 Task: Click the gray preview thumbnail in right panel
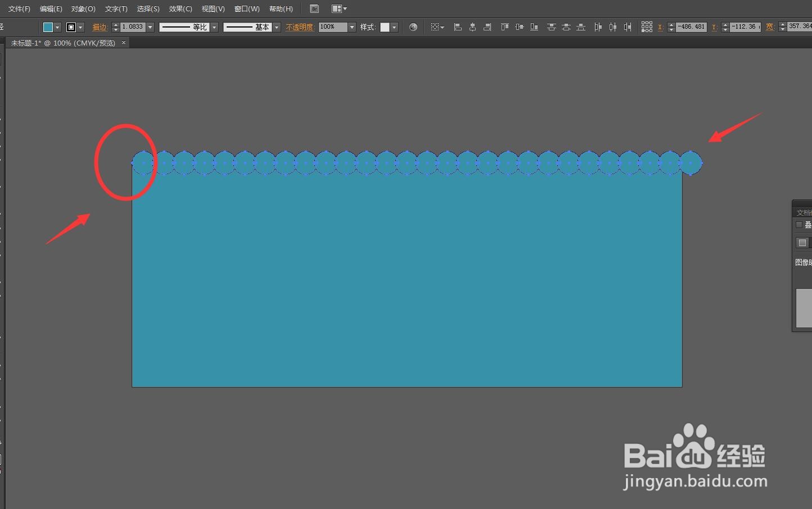804,308
